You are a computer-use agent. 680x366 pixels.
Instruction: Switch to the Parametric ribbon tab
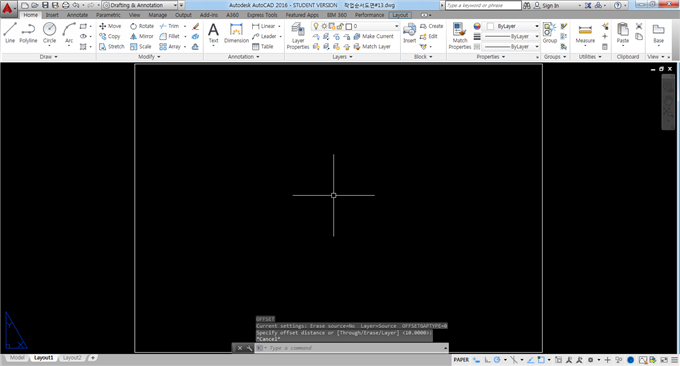108,15
